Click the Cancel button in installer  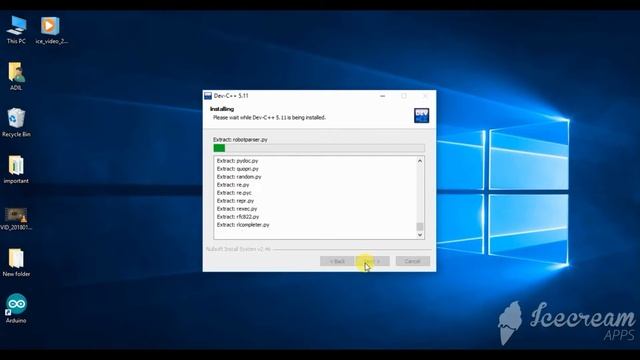(412, 261)
